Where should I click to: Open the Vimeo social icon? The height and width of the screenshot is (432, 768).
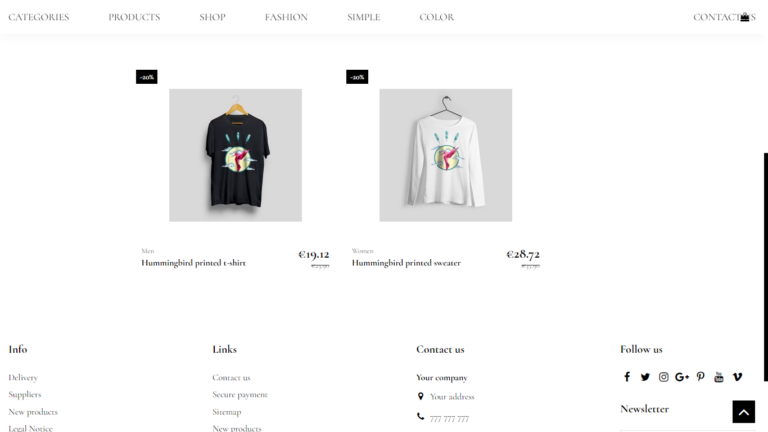(x=737, y=377)
